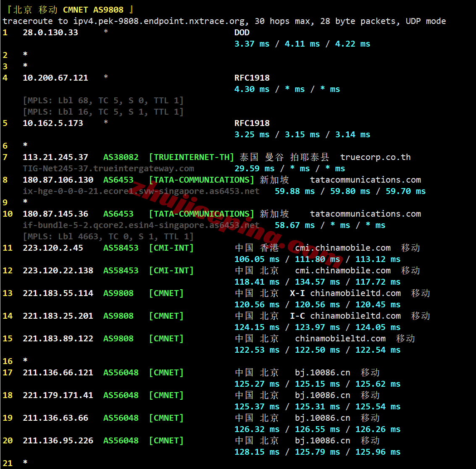Click IP 221.183.55.114 on hop 13
This screenshot has width=476, height=469.
point(58,293)
